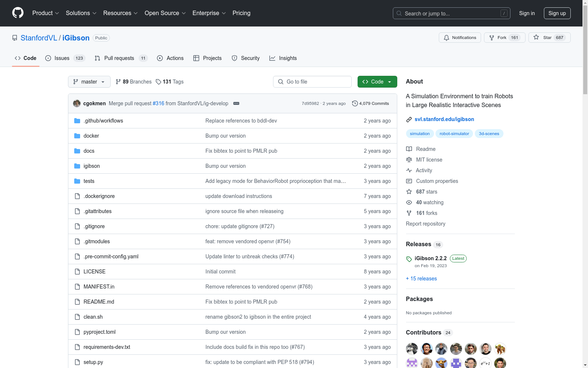Click the tests folder icon
588x368 pixels.
click(x=77, y=181)
